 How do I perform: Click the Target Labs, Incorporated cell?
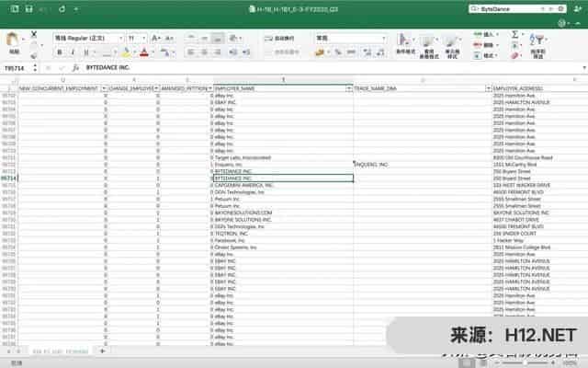tap(283, 157)
